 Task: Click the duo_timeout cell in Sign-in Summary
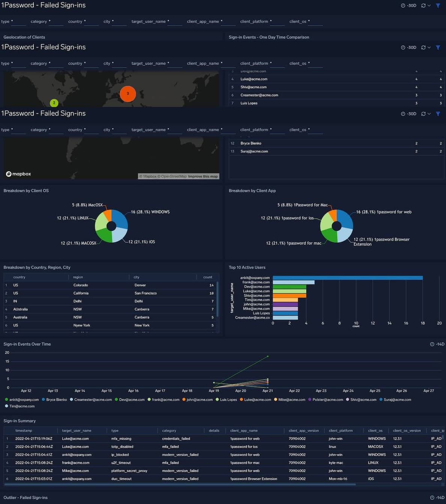(121, 479)
